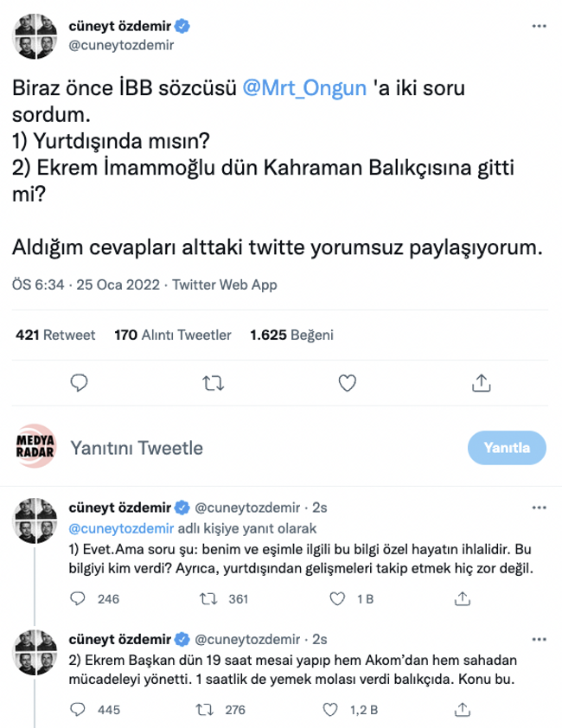Click the share icon on the main tweet
562x728 pixels.
481,380
